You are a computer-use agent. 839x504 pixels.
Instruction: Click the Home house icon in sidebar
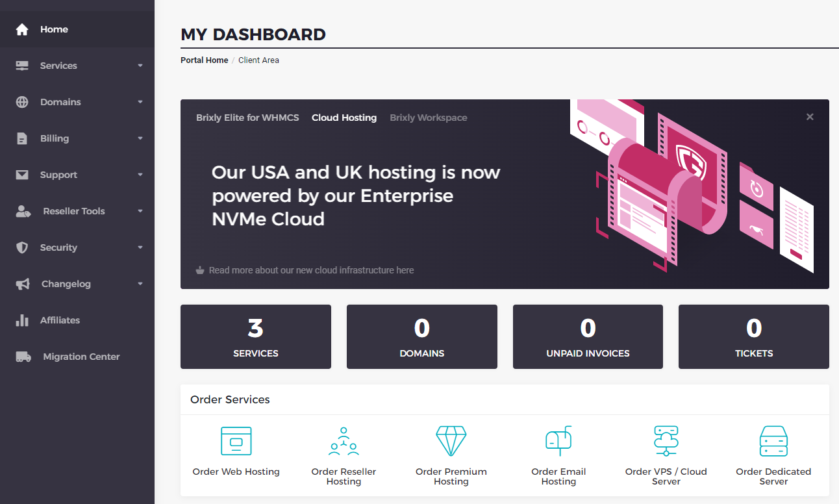click(x=22, y=29)
